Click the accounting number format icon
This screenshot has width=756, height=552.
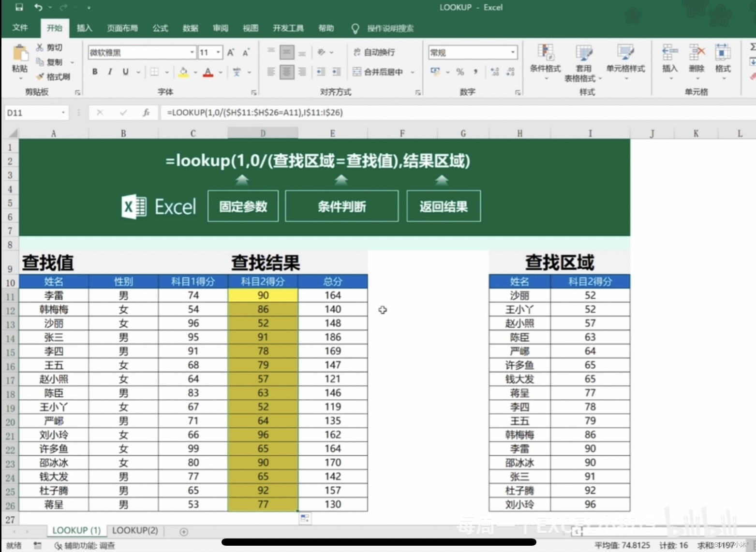click(x=435, y=72)
